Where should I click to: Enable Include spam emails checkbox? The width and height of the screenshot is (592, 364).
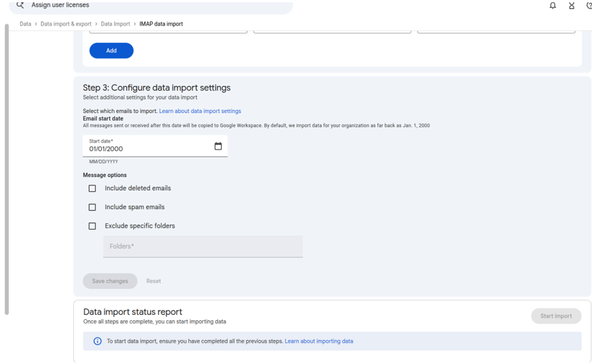pyautogui.click(x=92, y=207)
